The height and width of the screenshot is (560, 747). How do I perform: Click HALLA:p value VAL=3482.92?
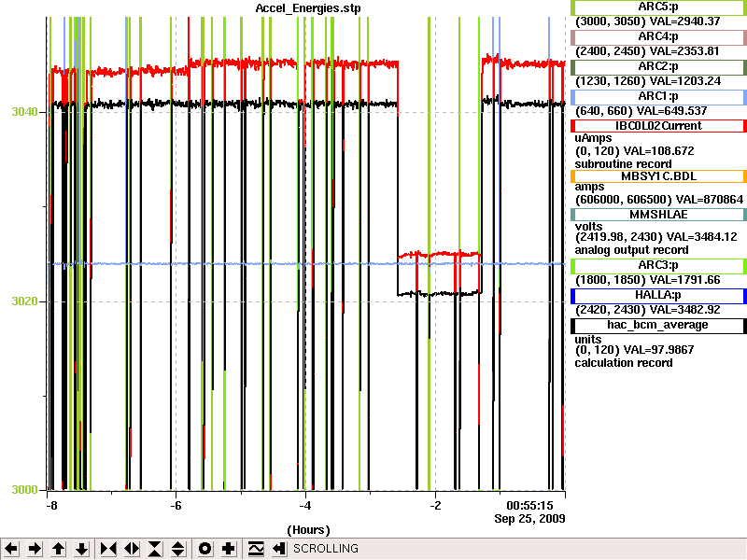click(647, 310)
